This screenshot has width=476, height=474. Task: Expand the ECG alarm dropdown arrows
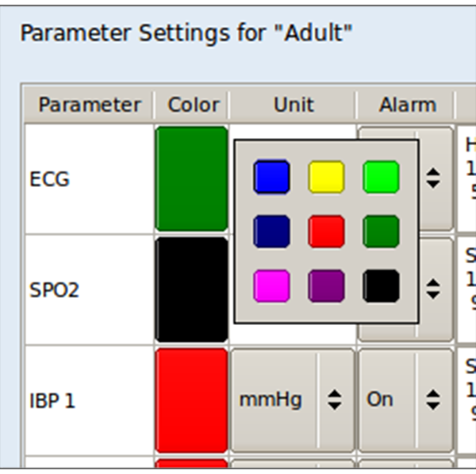point(433,179)
